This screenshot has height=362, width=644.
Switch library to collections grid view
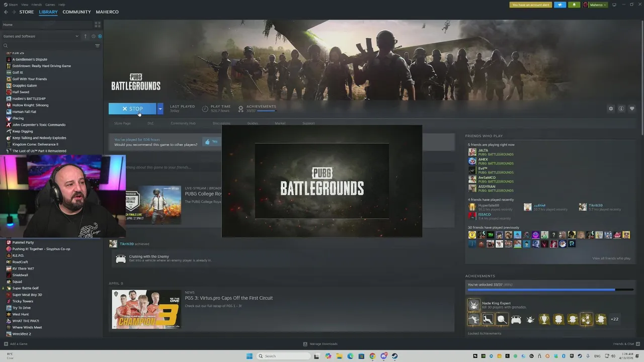[98, 25]
